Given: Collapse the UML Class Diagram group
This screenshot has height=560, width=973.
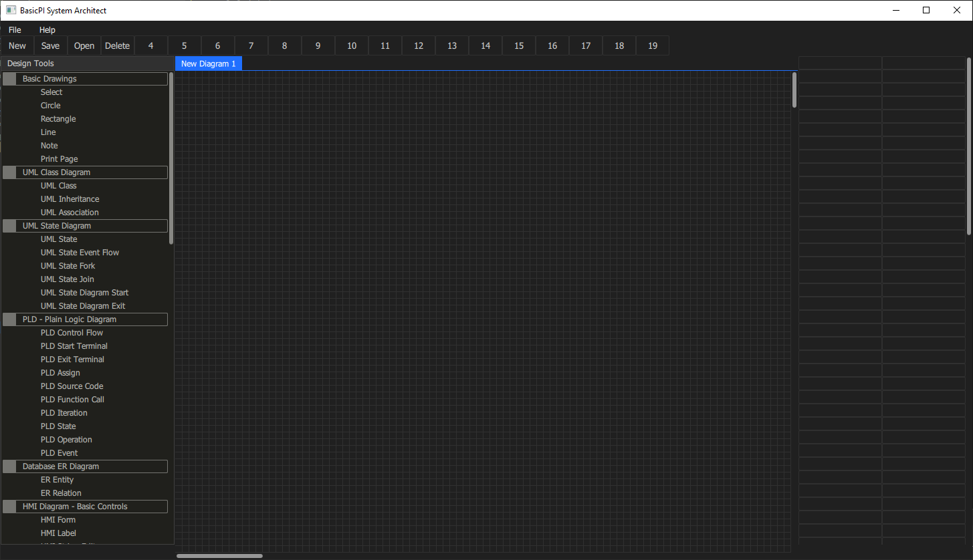Looking at the screenshot, I should coord(9,172).
